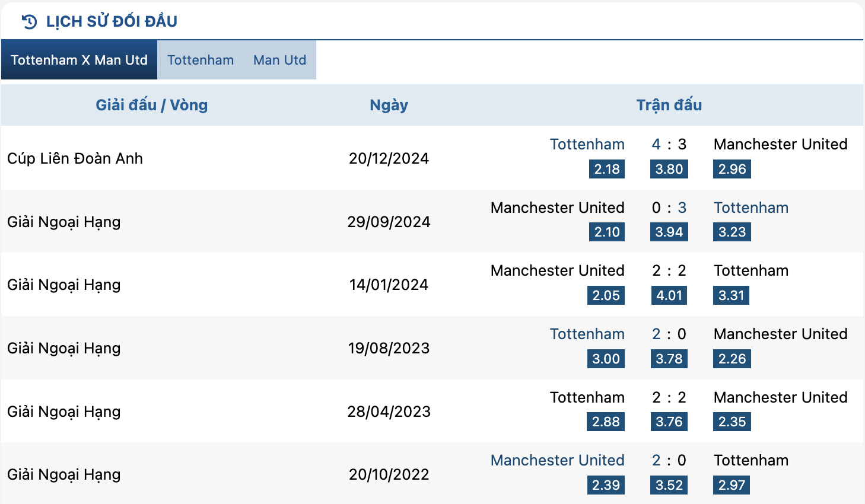The height and width of the screenshot is (504, 865).
Task: Select the 3.76 draw odds badge
Action: [x=669, y=422]
